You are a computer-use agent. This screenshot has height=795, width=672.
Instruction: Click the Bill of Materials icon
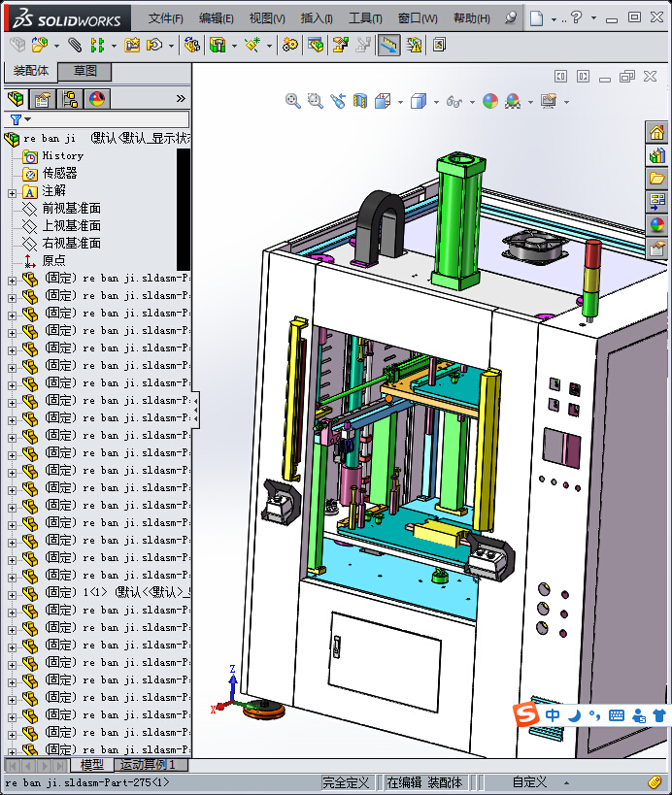click(x=316, y=45)
